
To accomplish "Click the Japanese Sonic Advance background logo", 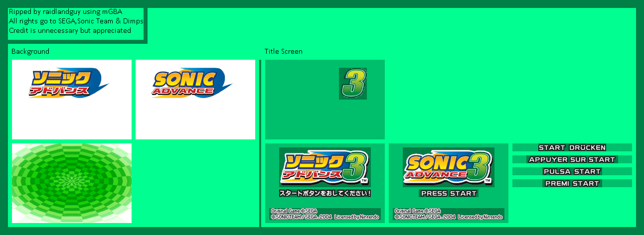I will pyautogui.click(x=69, y=83).
